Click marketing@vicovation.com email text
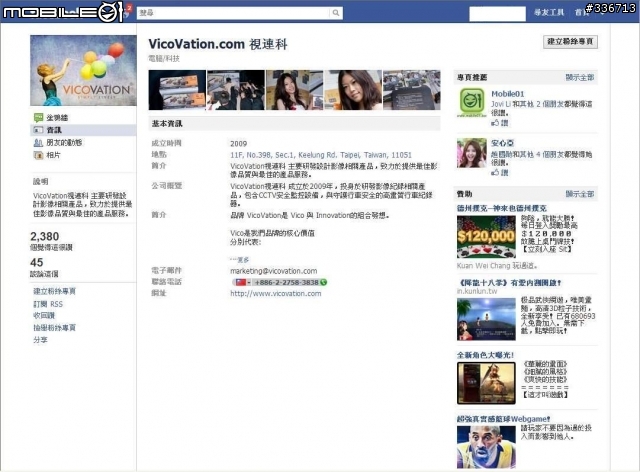 273,271
